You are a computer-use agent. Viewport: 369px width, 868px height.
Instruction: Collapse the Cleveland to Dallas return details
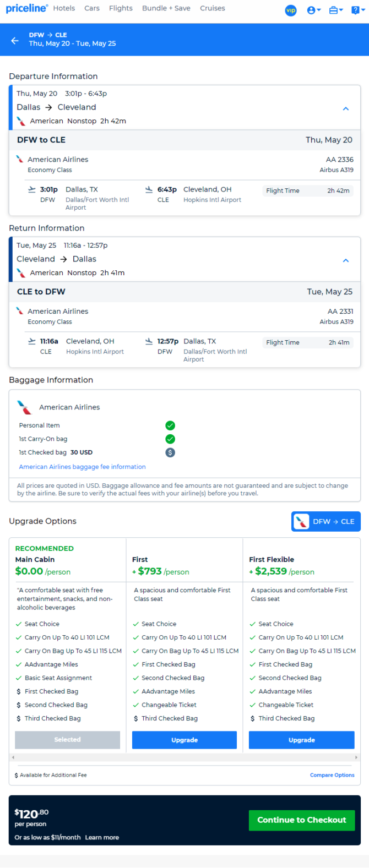point(346,260)
